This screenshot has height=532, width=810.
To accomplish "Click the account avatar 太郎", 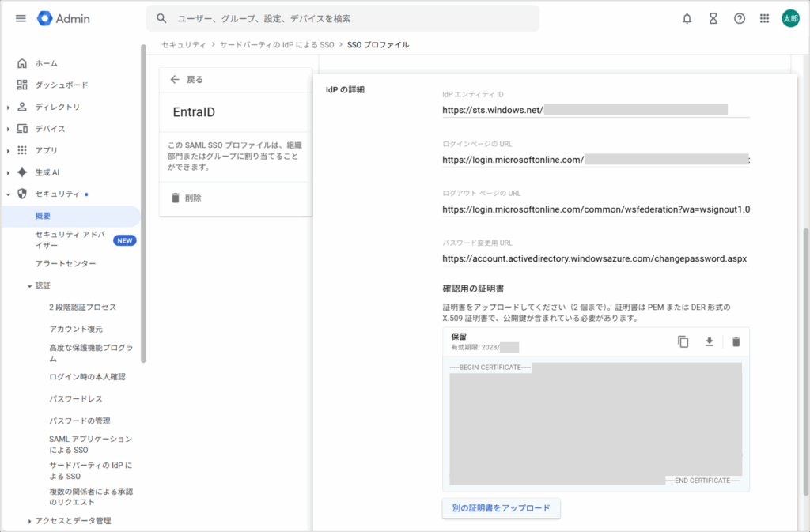I will click(x=790, y=18).
